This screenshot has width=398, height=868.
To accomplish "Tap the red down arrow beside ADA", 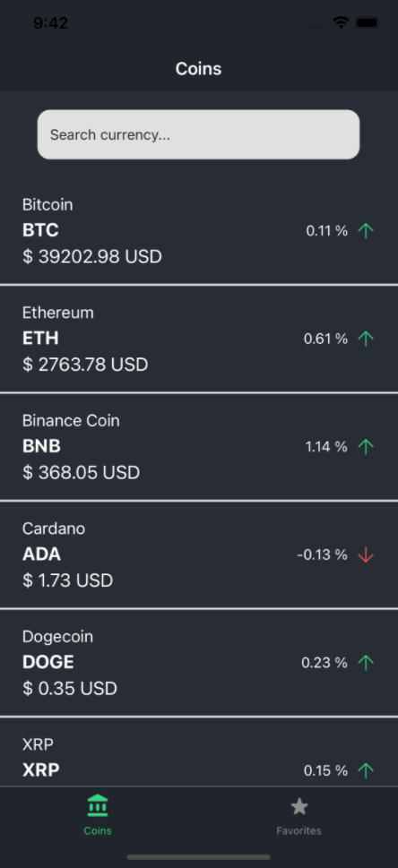I will click(x=366, y=554).
